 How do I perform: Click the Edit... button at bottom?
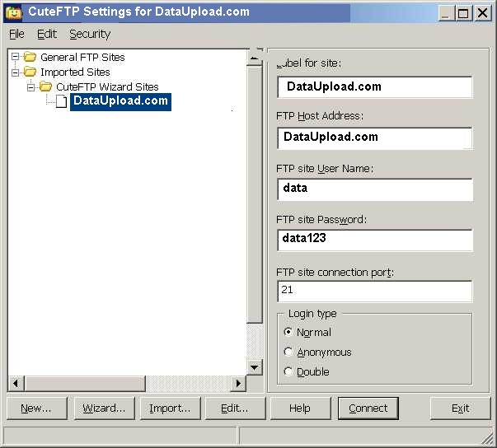tap(235, 408)
